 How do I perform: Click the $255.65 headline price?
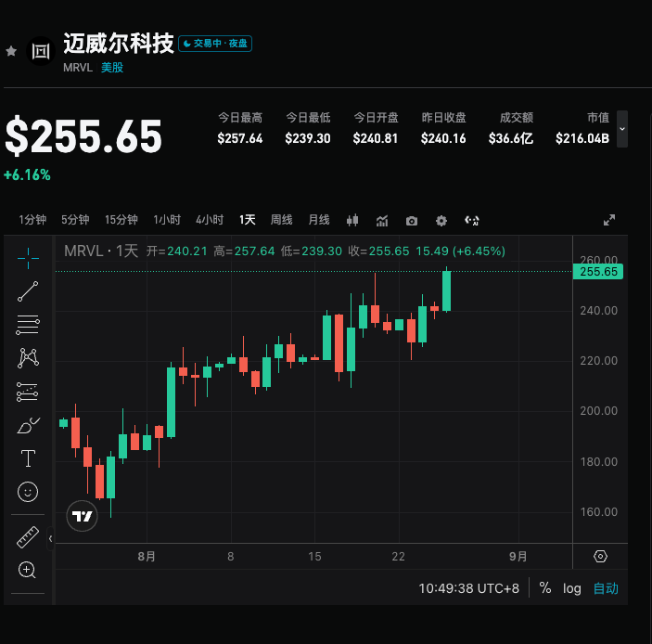click(83, 136)
